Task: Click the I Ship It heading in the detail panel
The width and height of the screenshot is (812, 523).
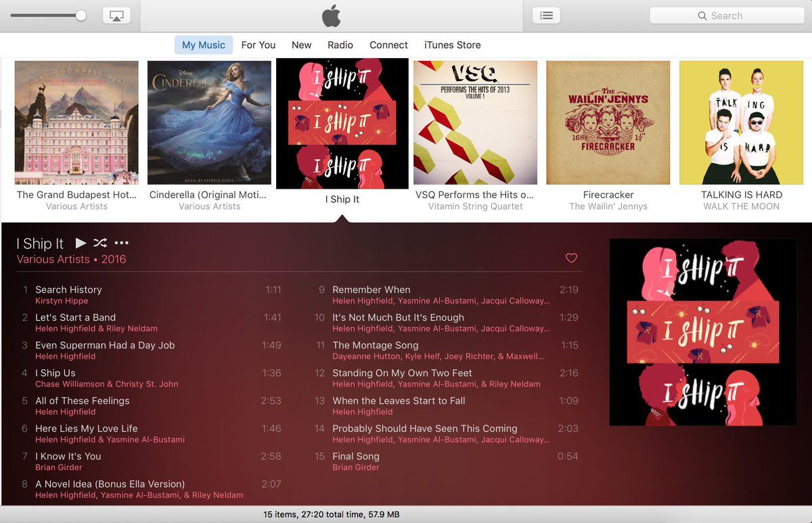Action: point(40,244)
